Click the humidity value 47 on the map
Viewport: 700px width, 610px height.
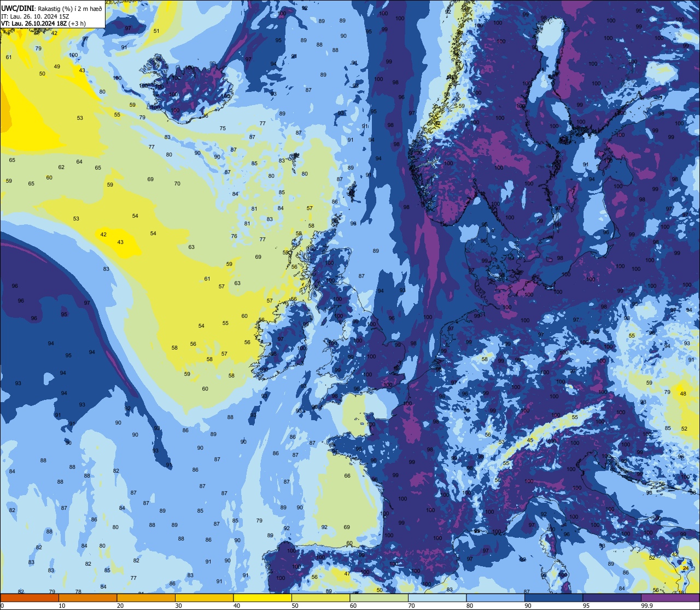(x=347, y=574)
